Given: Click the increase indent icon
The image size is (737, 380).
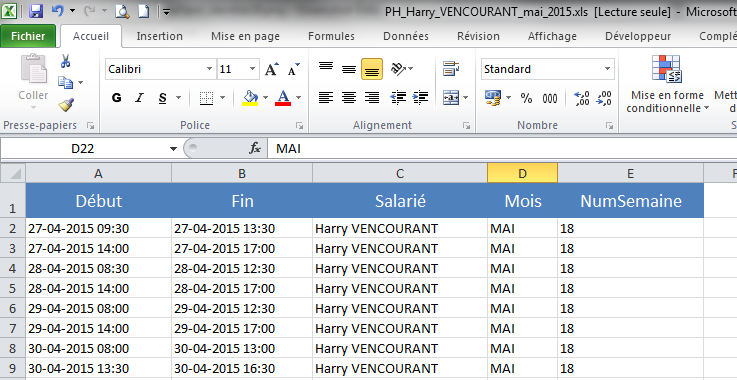Looking at the screenshot, I should (420, 97).
